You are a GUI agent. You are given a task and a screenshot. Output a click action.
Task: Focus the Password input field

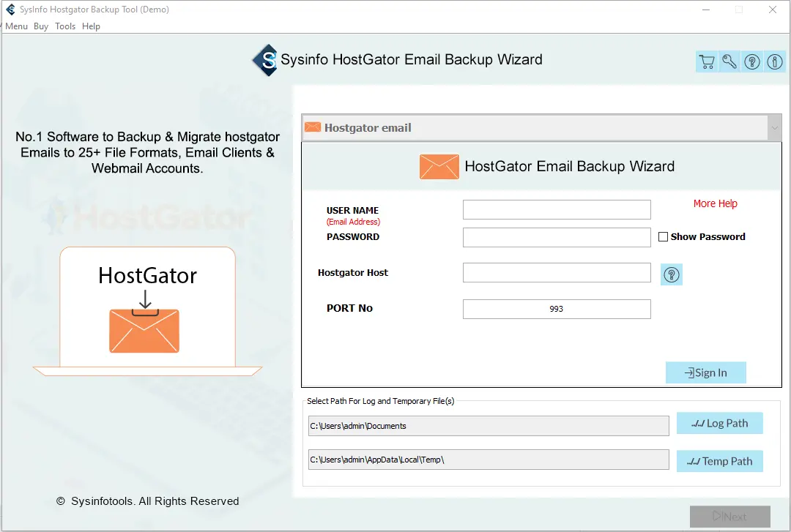(x=557, y=237)
